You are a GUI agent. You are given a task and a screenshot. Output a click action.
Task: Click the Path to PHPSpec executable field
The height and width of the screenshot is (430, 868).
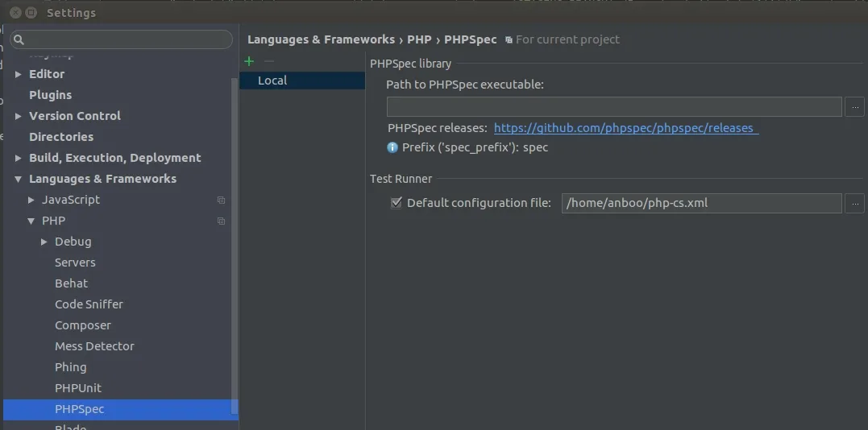614,106
